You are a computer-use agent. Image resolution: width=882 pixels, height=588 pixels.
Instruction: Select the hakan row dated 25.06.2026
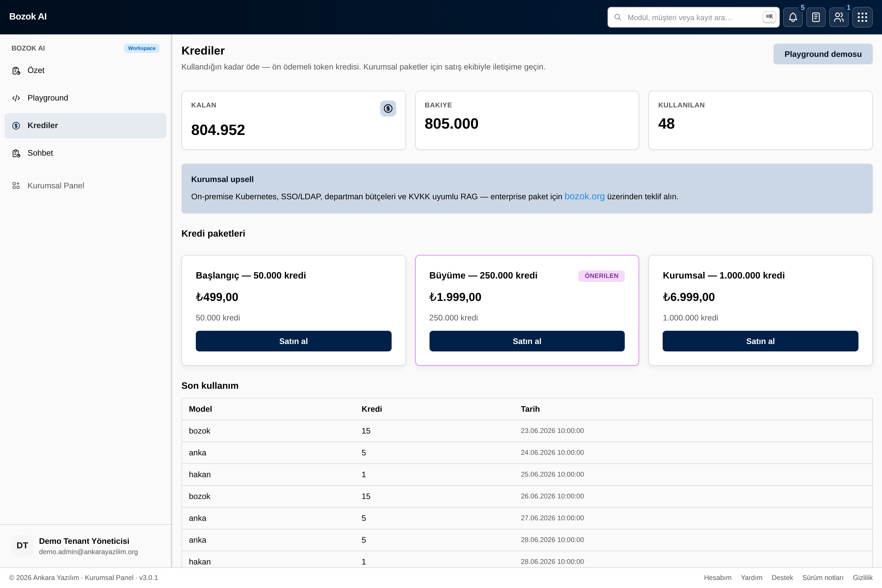(527, 474)
